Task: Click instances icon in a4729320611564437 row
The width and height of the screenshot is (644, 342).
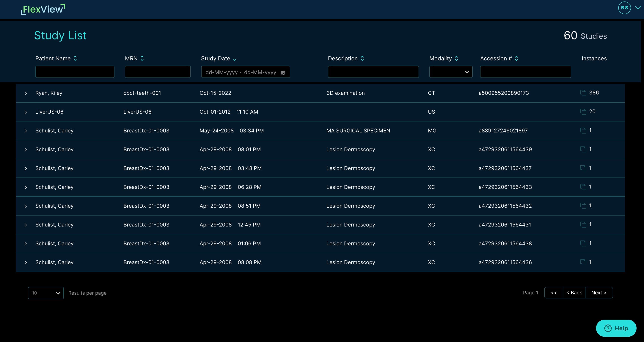Action: pyautogui.click(x=583, y=168)
